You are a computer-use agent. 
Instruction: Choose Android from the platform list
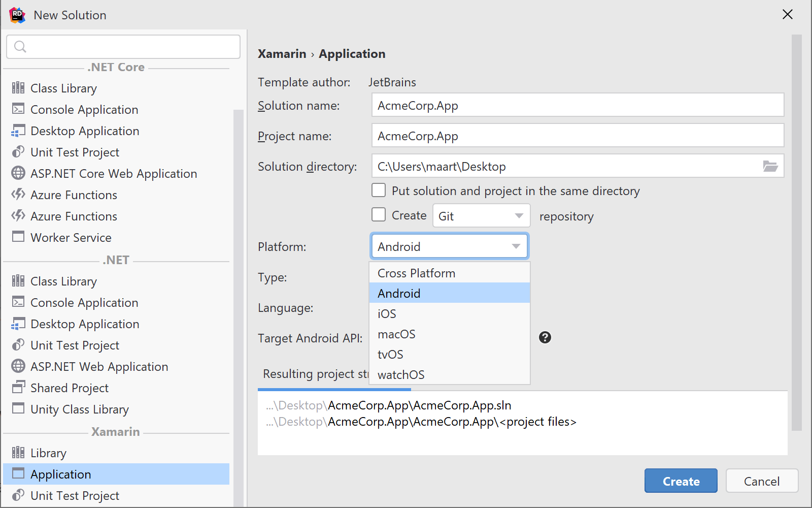450,293
